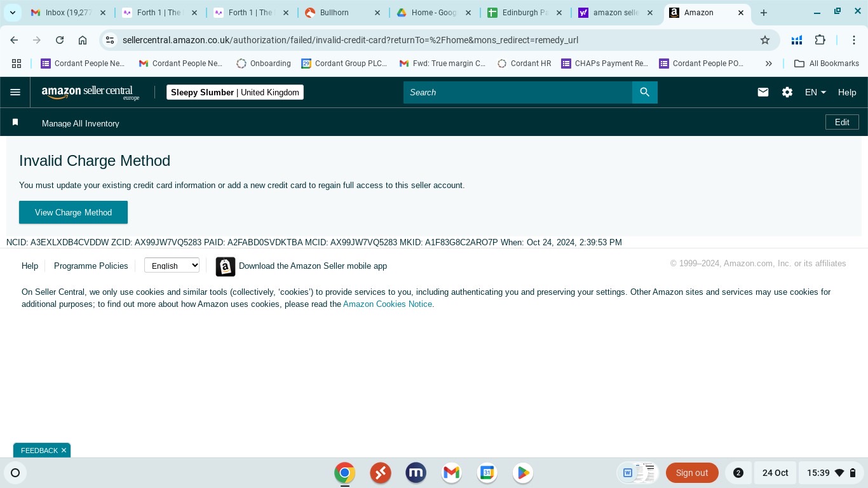This screenshot has height=488, width=868.
Task: Close the Bullhorn tab
Action: click(377, 13)
